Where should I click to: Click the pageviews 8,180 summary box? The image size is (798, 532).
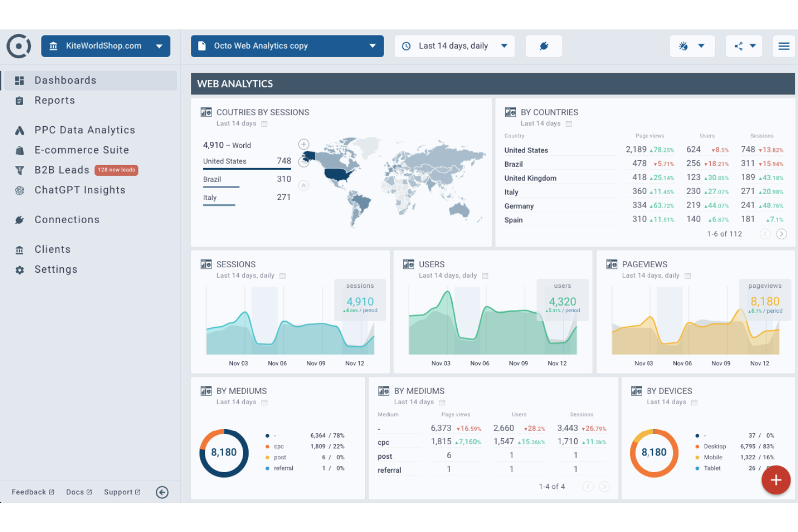click(x=765, y=300)
